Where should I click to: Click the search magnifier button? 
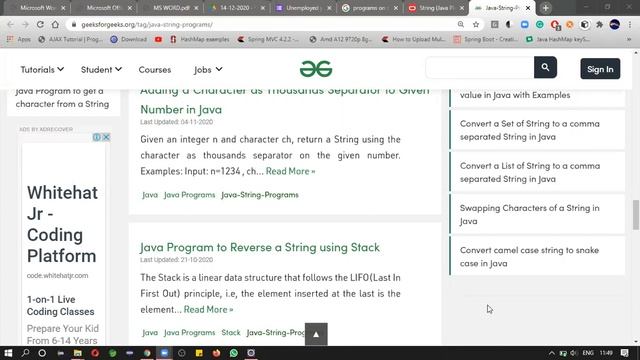click(545, 67)
